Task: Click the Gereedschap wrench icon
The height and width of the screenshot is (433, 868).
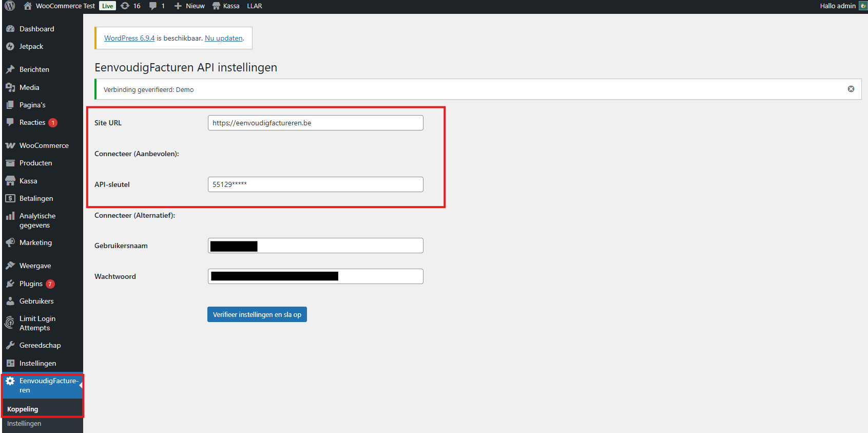Action: pos(10,345)
